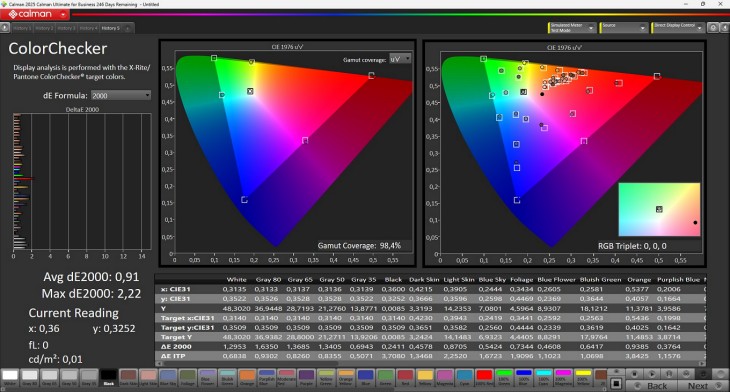The width and height of the screenshot is (730, 392).
Task: Click the Next navigation button
Action: pos(702,386)
